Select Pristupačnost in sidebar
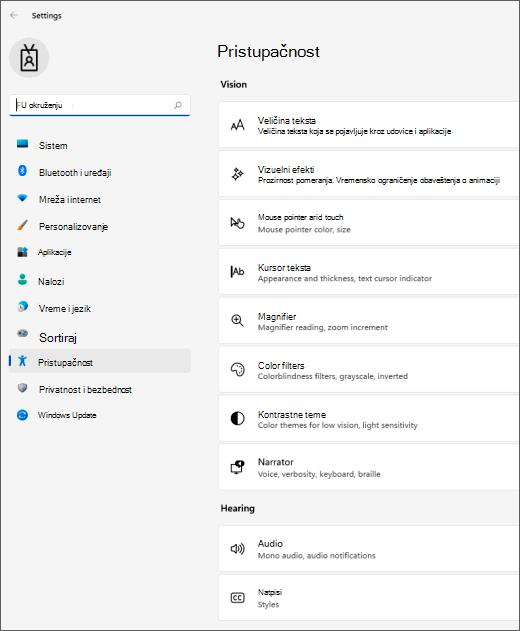 100,361
